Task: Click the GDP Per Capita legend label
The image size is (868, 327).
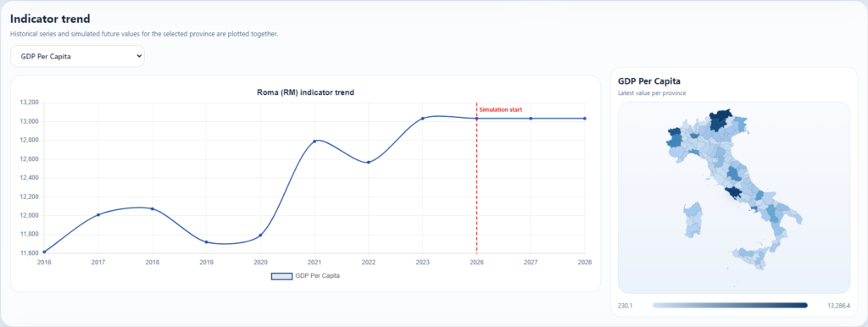Action: [318, 276]
